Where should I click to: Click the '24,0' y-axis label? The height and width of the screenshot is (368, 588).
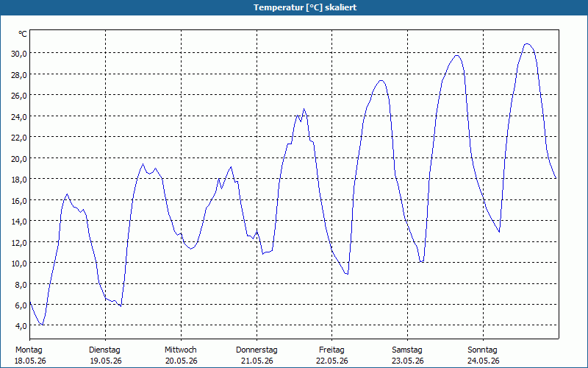[19, 116]
